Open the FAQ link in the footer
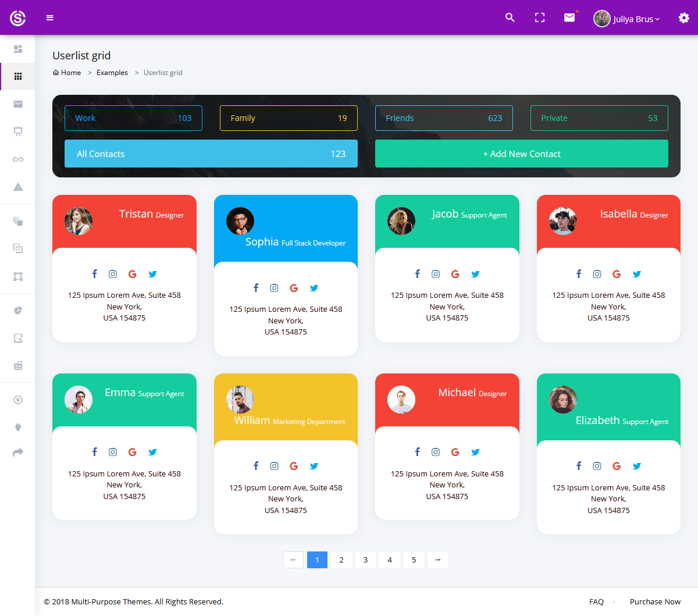Screen dimensions: 698x616 click(x=596, y=601)
